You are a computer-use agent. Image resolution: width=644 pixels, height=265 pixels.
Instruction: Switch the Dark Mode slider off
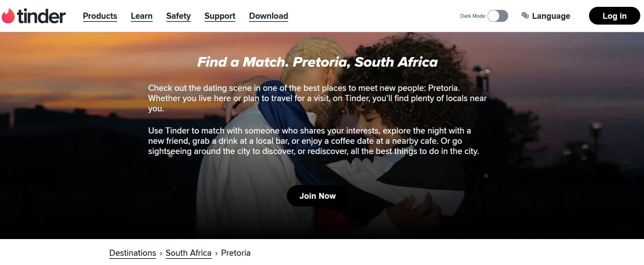point(498,16)
